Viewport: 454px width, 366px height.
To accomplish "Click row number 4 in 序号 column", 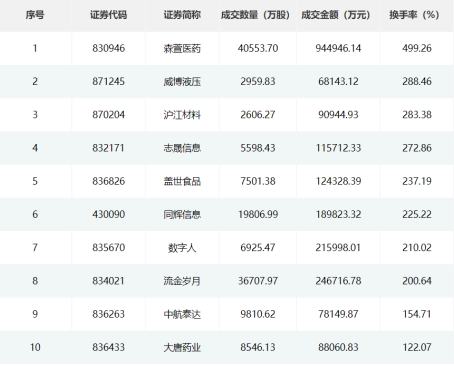I will (x=35, y=148).
